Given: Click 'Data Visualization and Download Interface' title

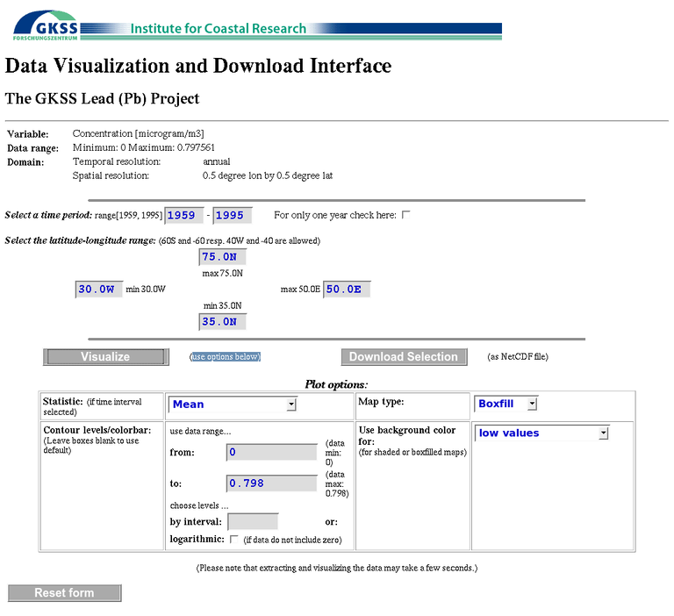Looking at the screenshot, I should point(198,66).
